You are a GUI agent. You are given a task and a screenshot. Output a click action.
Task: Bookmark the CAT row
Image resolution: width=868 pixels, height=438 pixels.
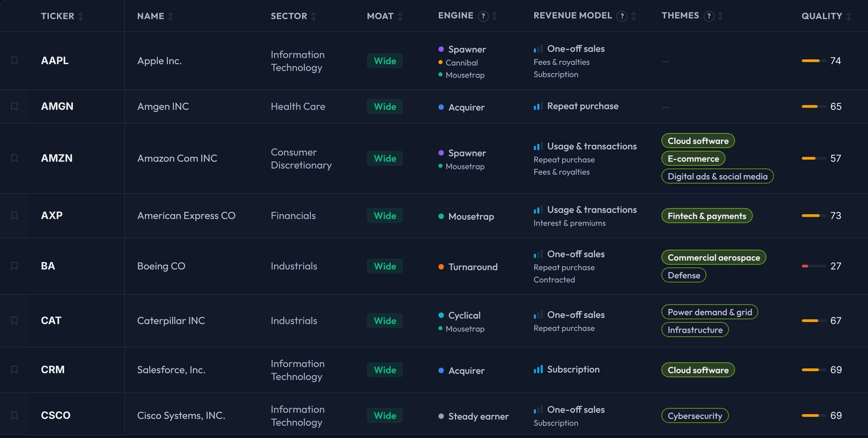(15, 321)
